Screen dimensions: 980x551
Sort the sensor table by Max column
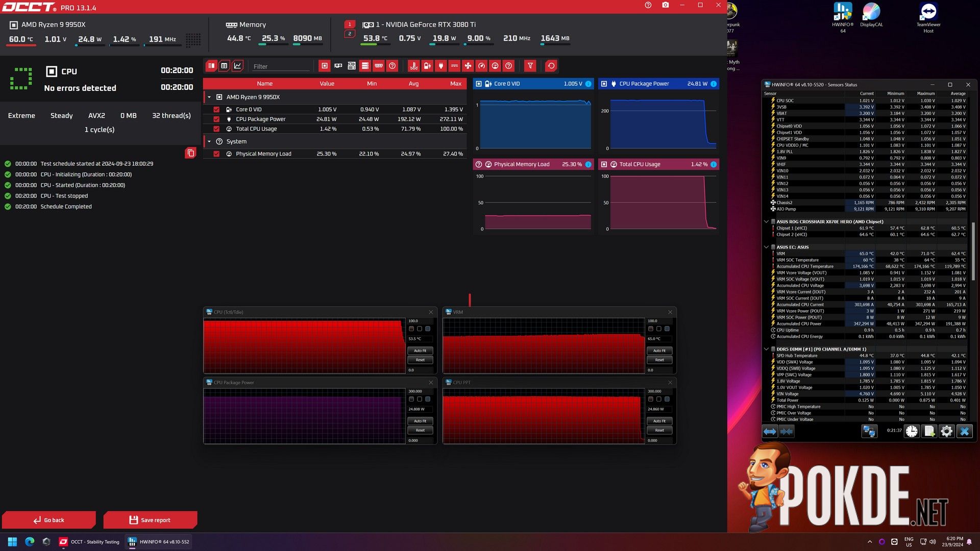(456, 84)
